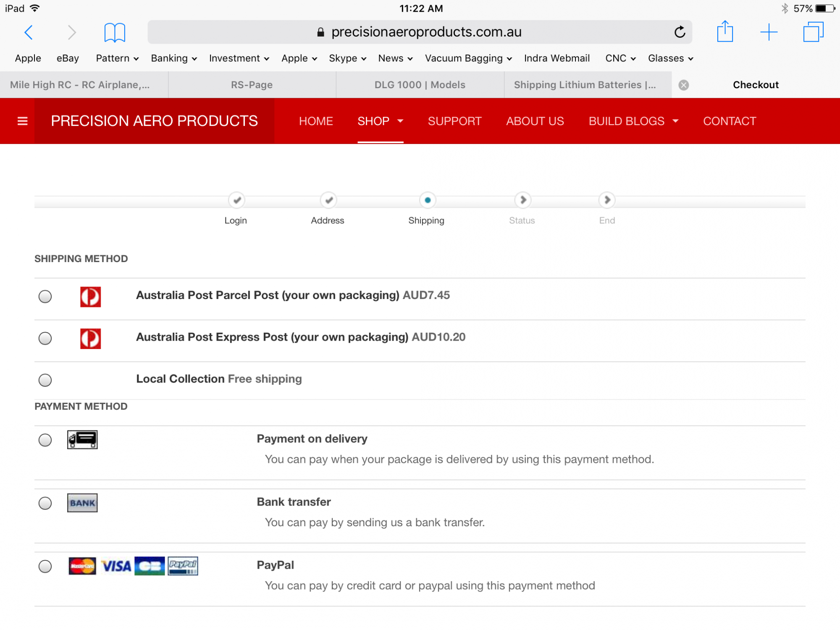Go to the CONTACT page link
This screenshot has height=630, width=840.
(x=730, y=121)
